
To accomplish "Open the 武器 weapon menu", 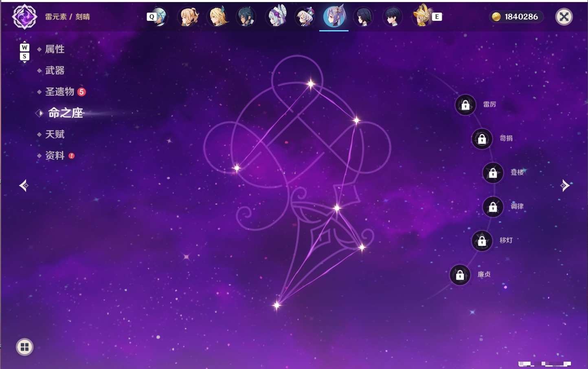I will pos(55,71).
